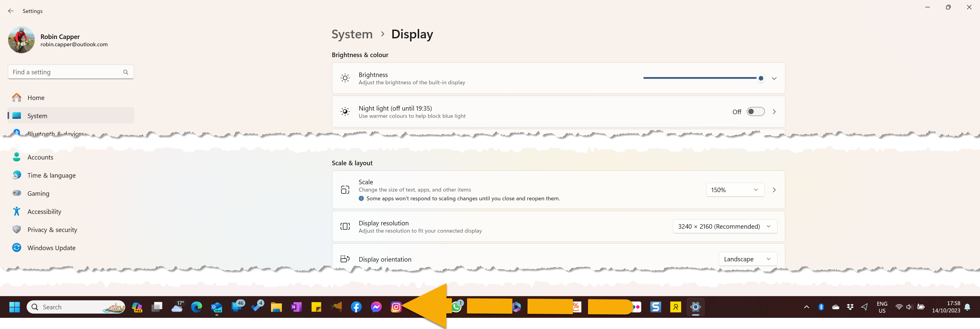
Task: Launch OneNote from the taskbar
Action: click(296, 307)
